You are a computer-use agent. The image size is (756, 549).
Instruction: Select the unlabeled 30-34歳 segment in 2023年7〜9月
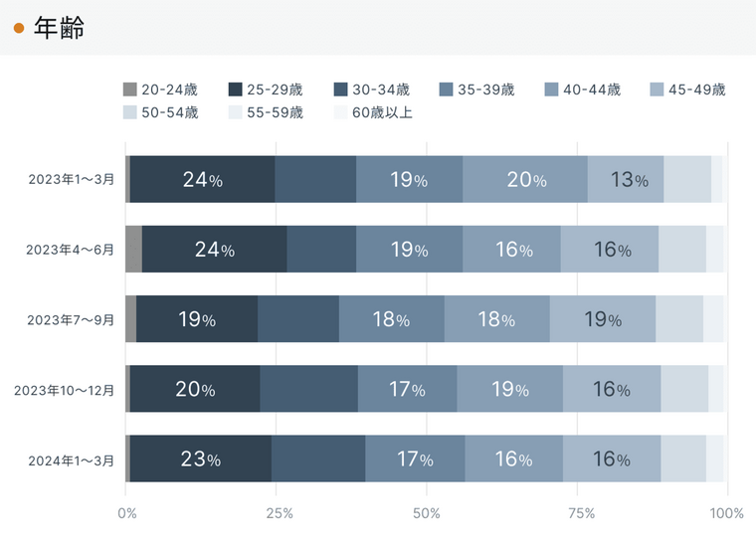click(298, 319)
